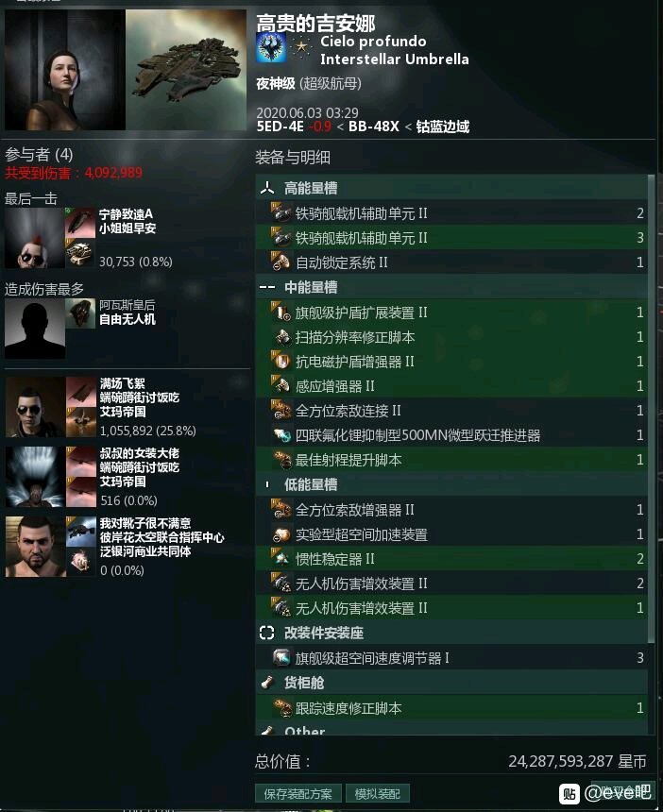Collapse the 中能量槽 section header
The image size is (663, 812).
click(x=451, y=287)
